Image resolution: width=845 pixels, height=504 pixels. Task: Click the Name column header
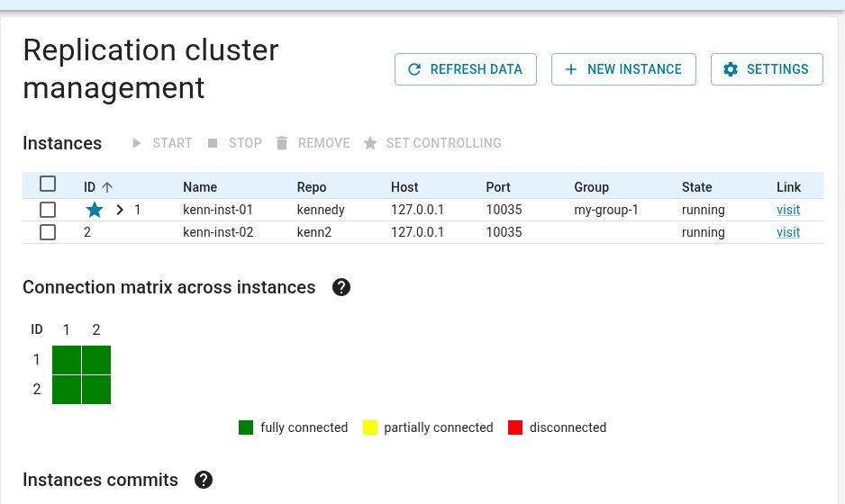200,187
